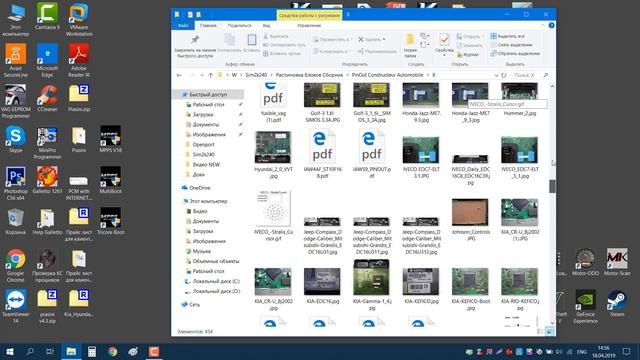Expand the address bar history dropdown

click(496, 75)
